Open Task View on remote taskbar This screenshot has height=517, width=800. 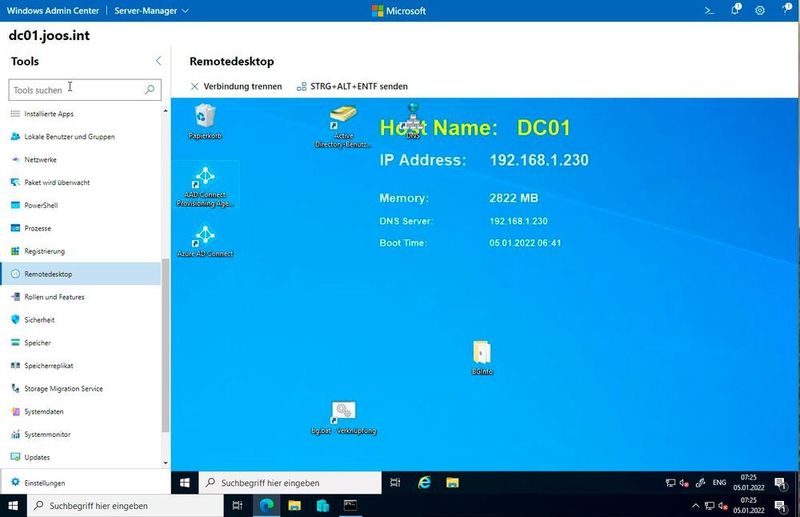pos(395,482)
